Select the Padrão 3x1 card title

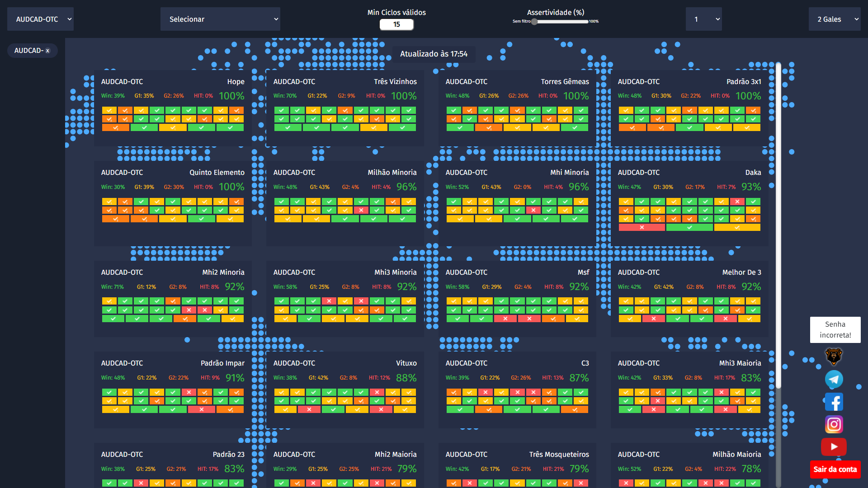(744, 81)
